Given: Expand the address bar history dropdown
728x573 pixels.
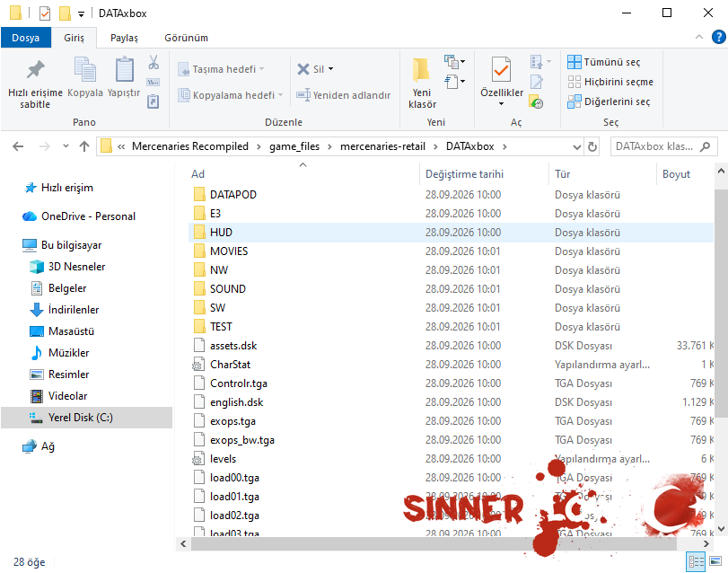Looking at the screenshot, I should point(577,146).
